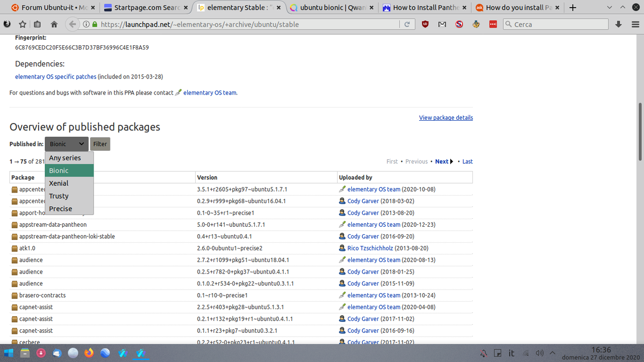Click the wifi network tray icon
Screen dimensions: 644x362
pyautogui.click(x=526, y=353)
